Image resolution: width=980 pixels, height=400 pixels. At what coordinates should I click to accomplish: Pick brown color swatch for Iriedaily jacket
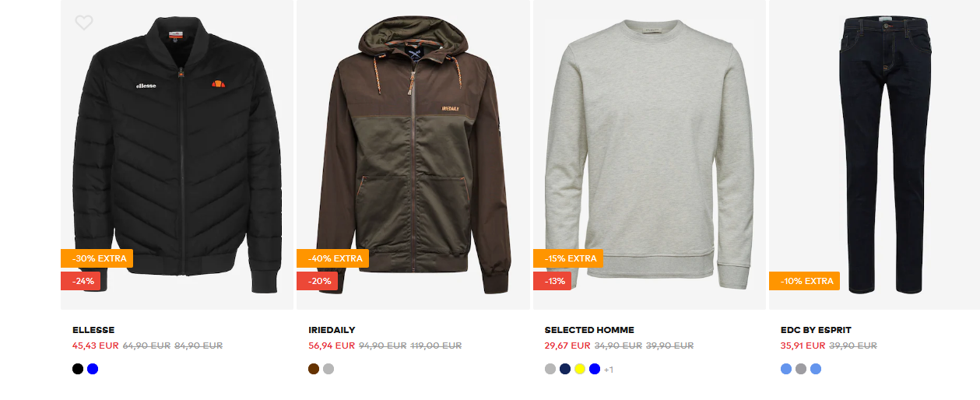(x=314, y=369)
